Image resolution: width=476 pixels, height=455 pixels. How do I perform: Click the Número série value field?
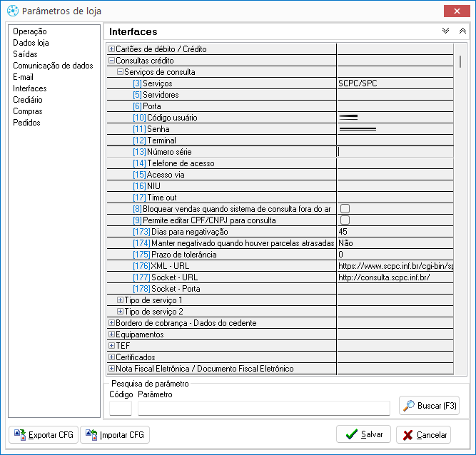tap(395, 152)
